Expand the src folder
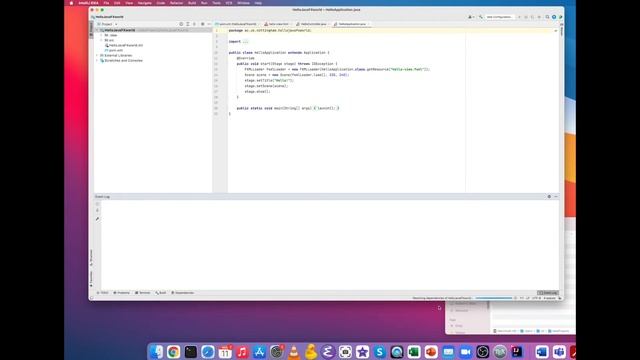This screenshot has height=360, width=640. [x=102, y=40]
